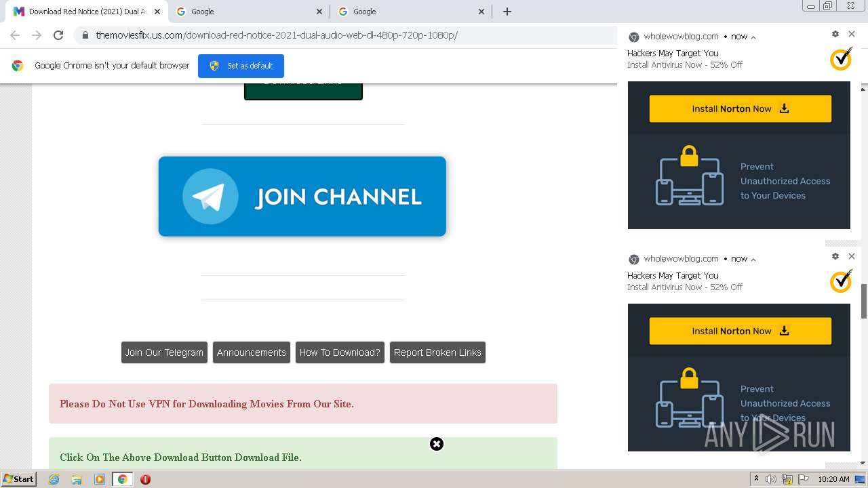Open the Announcements page
Viewport: 868px width, 488px height.
[x=252, y=352]
